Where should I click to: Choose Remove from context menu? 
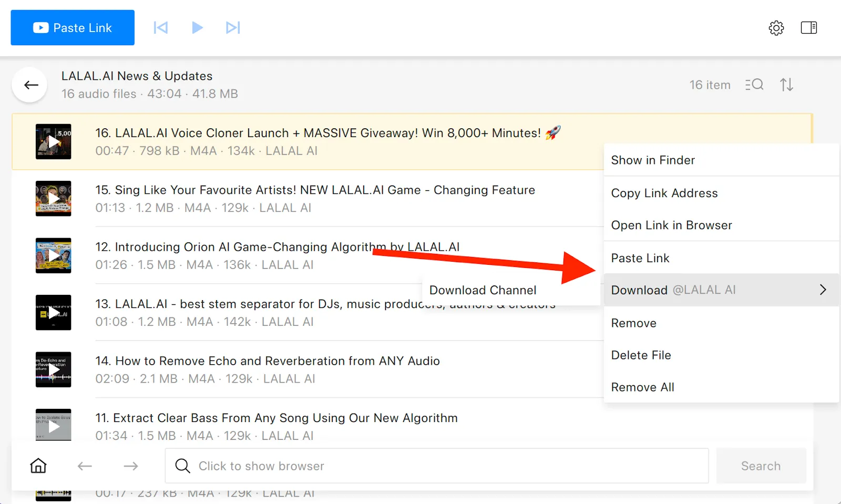click(x=721, y=323)
